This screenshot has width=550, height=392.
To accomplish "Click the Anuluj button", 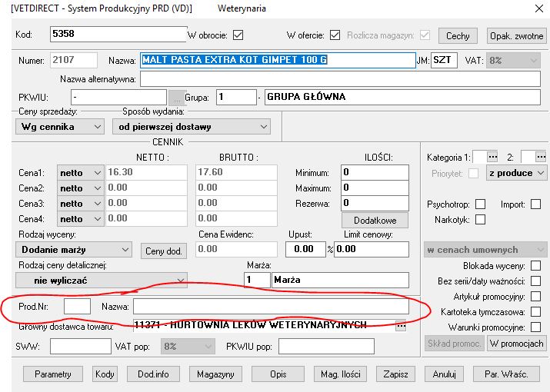I will pyautogui.click(x=444, y=374).
